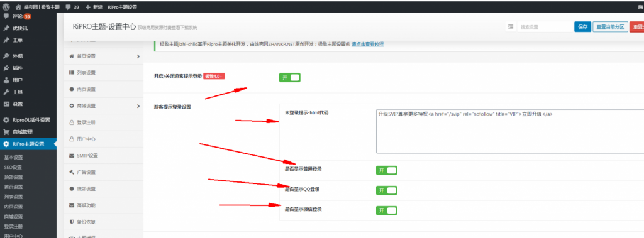This screenshot has width=644, height=238.
Task: Turn off 是否显示微信登录 switch
Action: click(387, 210)
